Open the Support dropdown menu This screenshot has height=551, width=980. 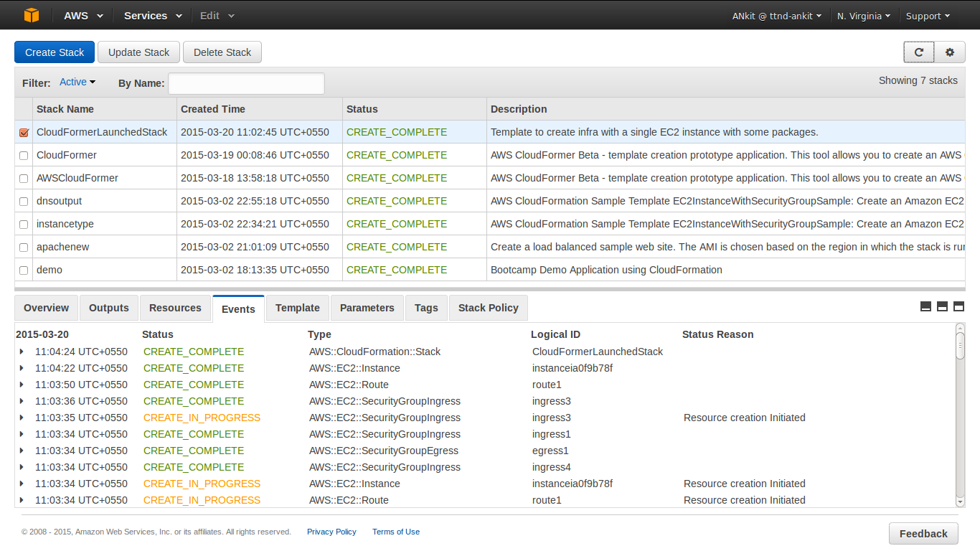(x=928, y=16)
